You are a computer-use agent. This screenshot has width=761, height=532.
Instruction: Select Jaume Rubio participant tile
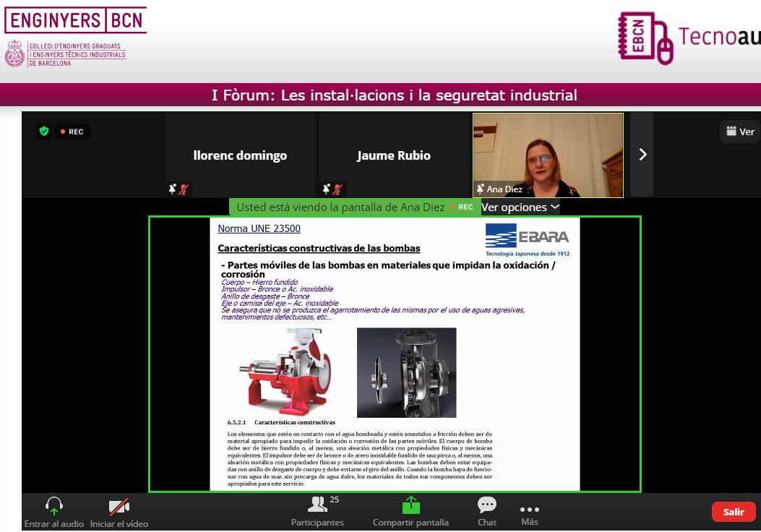tap(394, 155)
